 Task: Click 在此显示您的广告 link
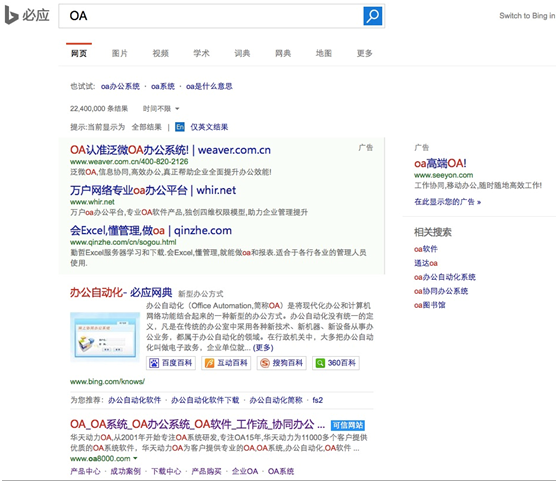[x=447, y=202]
